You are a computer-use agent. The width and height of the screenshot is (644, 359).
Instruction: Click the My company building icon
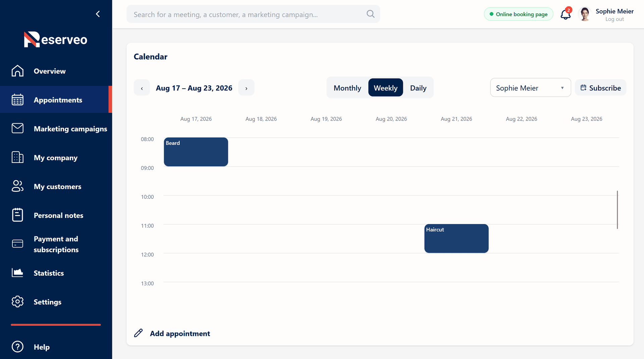[x=17, y=157]
